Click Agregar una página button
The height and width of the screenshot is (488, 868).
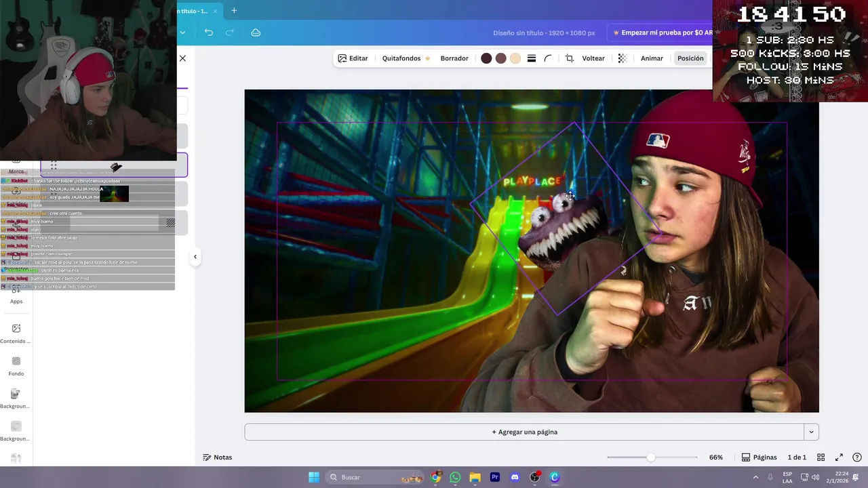pyautogui.click(x=525, y=432)
